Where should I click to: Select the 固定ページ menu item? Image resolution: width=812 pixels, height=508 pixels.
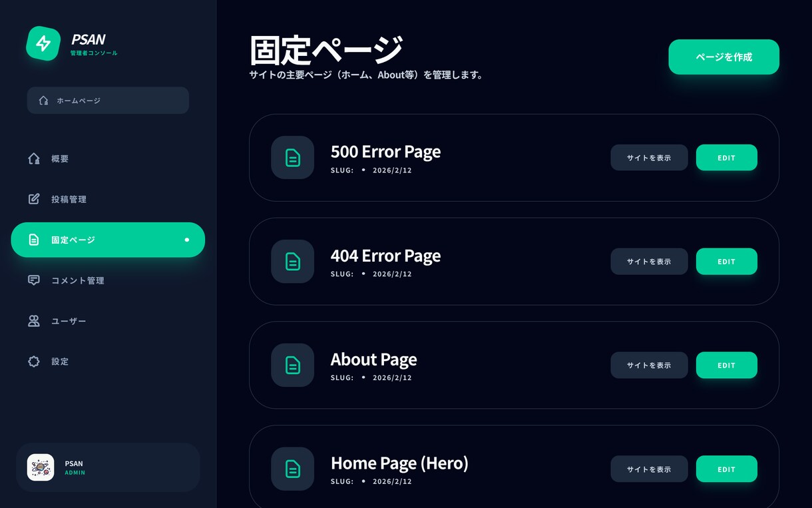tap(108, 240)
